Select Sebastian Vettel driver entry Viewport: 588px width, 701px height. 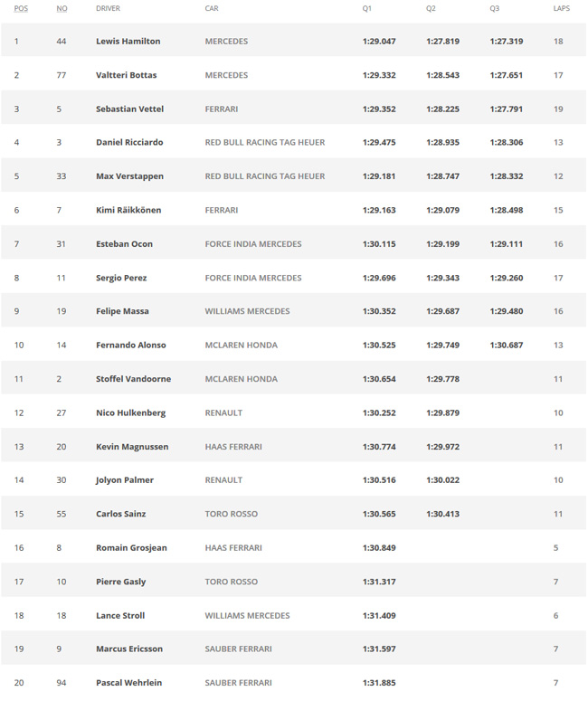click(129, 109)
